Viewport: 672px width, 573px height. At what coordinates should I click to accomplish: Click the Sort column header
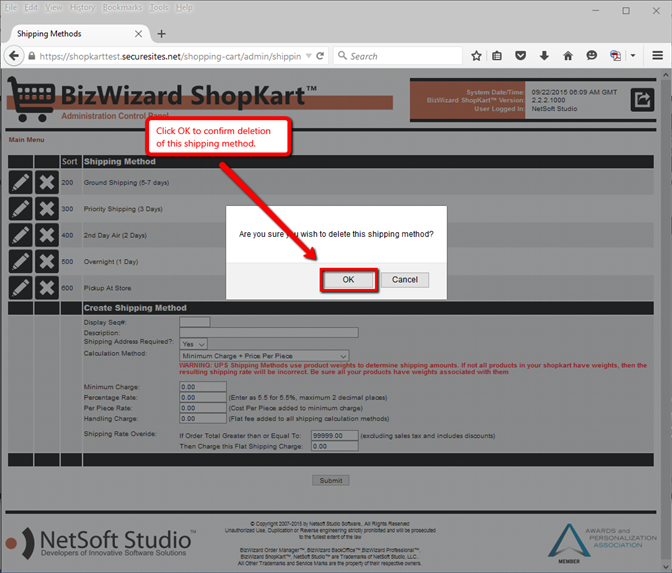pyautogui.click(x=69, y=162)
